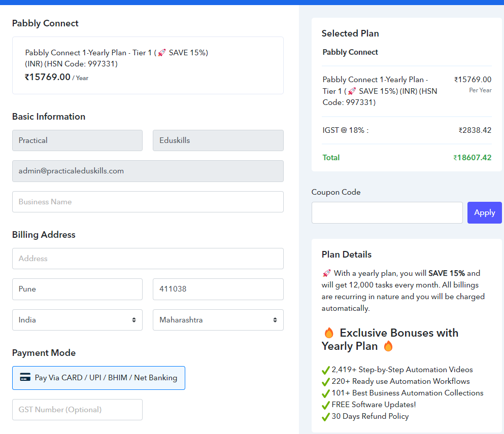The width and height of the screenshot is (504, 434).
Task: Click the rocket icon in the plan card title
Action: tap(162, 52)
